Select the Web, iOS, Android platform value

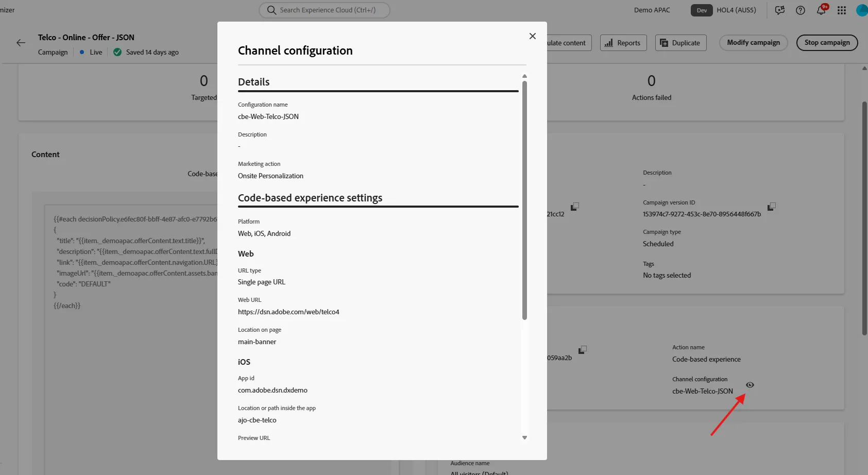pyautogui.click(x=264, y=233)
